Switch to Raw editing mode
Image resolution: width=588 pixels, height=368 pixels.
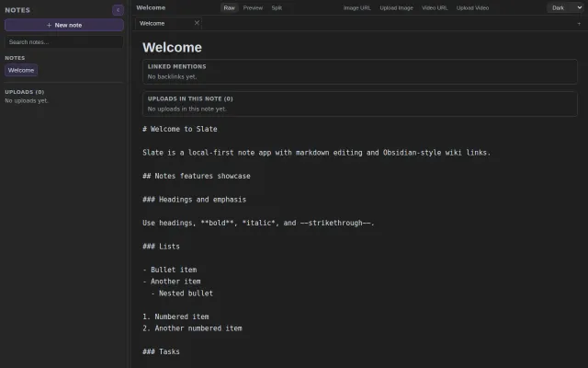tap(229, 8)
